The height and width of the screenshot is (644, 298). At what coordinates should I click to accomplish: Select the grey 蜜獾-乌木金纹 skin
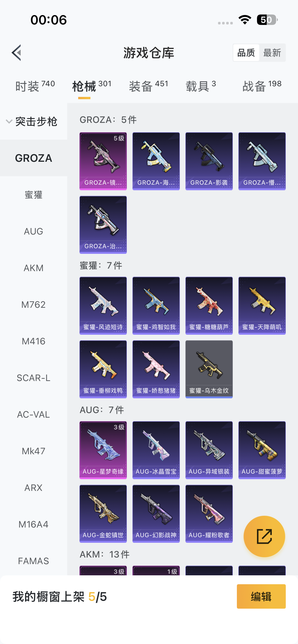coord(209,369)
